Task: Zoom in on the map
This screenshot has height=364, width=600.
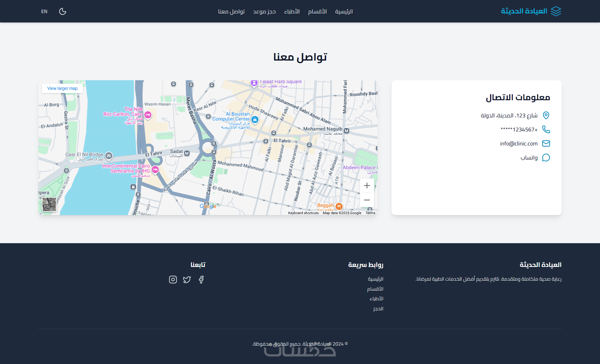Action: (367, 186)
